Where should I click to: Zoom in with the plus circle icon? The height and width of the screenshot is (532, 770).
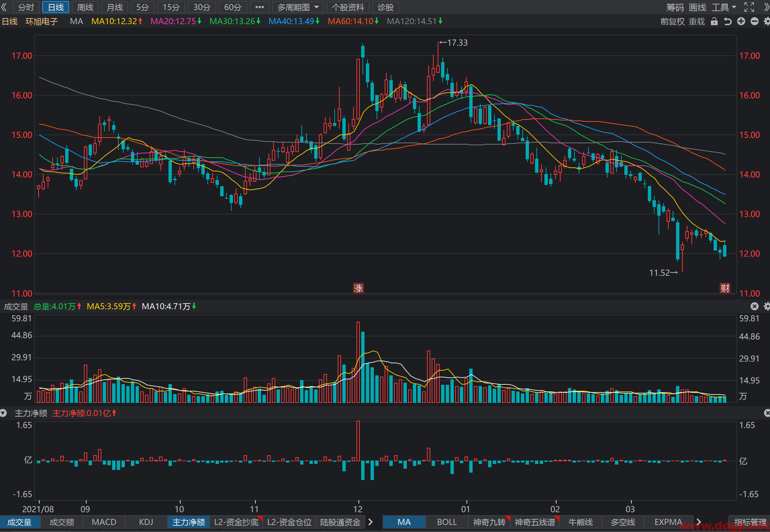(x=741, y=21)
